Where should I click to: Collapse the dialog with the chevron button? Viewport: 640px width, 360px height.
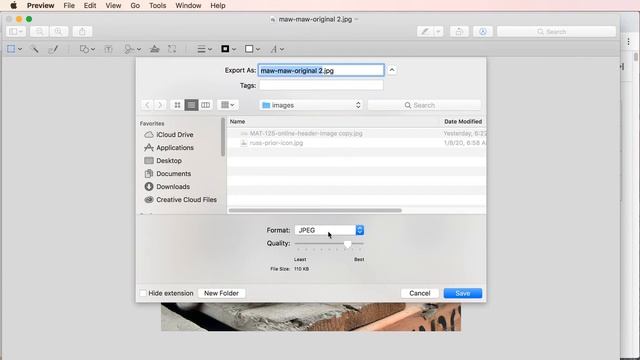[x=392, y=70]
